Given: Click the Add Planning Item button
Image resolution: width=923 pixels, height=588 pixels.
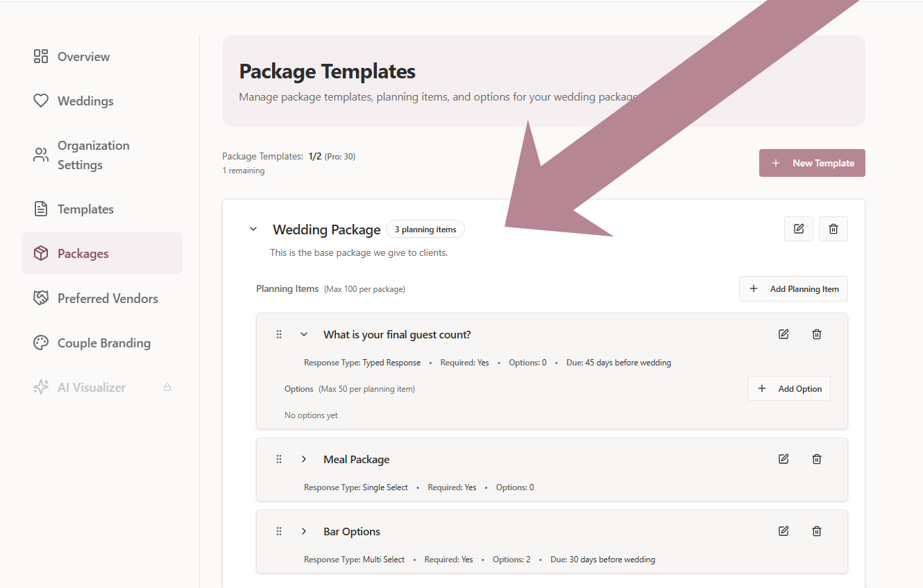Looking at the screenshot, I should [793, 289].
